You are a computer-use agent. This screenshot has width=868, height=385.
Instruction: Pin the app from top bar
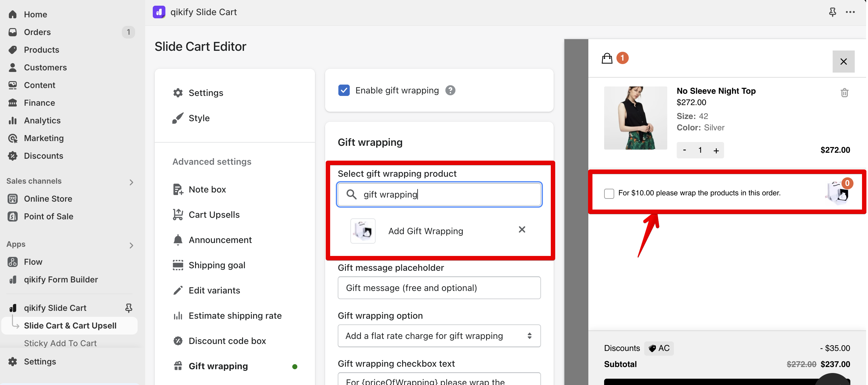[x=832, y=12]
